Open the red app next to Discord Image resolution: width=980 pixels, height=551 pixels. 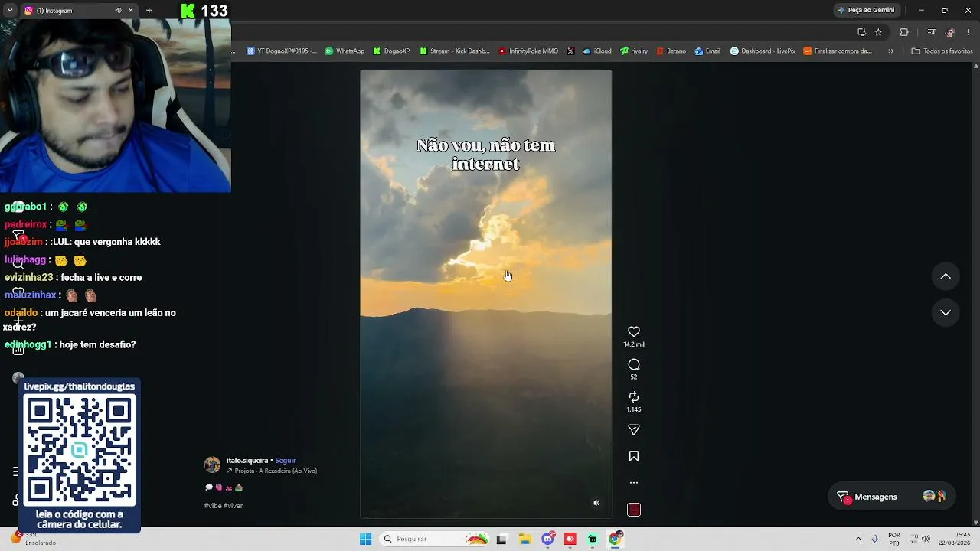[x=570, y=539]
